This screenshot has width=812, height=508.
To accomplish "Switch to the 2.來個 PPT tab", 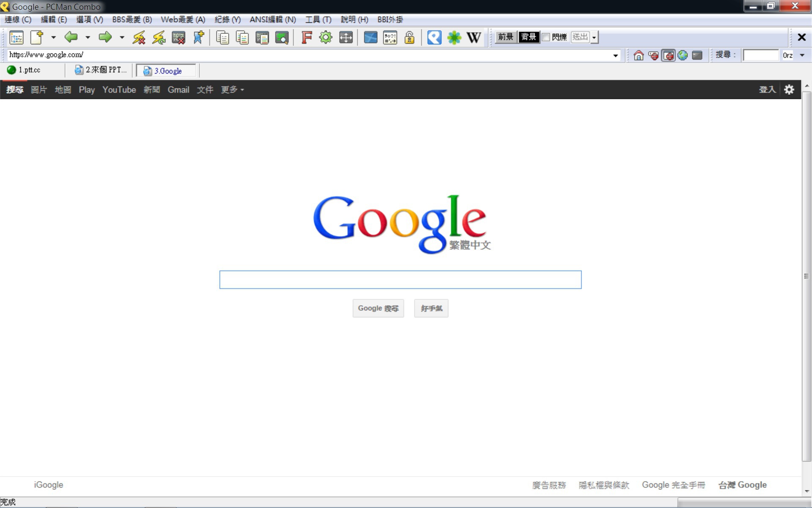I will [x=101, y=70].
